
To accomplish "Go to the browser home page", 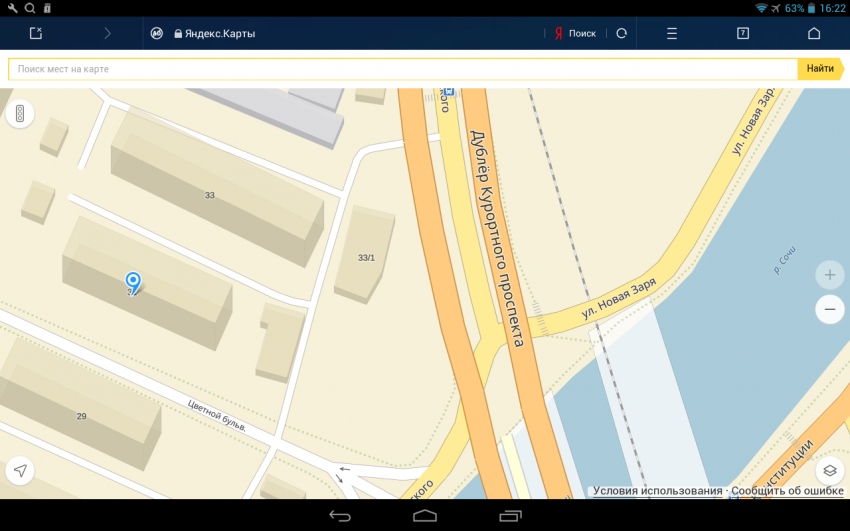I will click(814, 33).
